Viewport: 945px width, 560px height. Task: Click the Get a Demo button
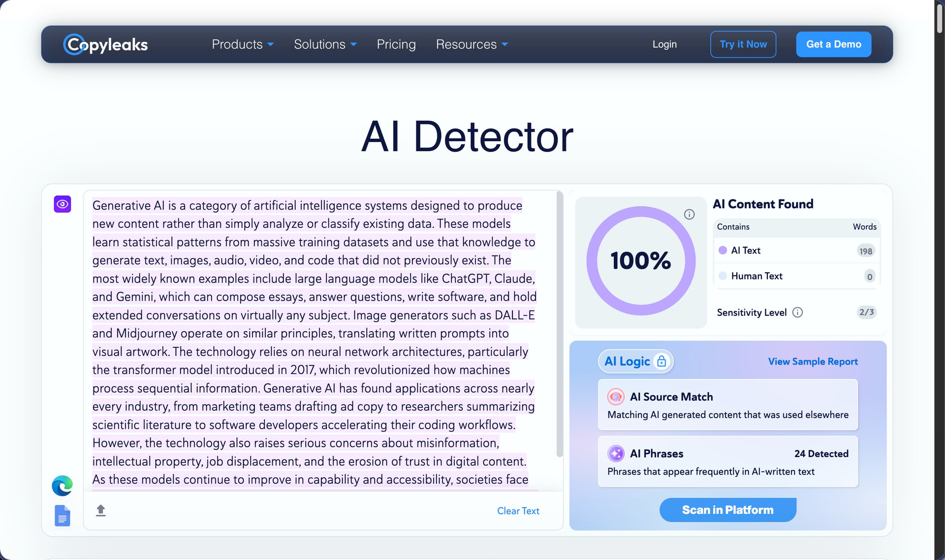click(834, 44)
